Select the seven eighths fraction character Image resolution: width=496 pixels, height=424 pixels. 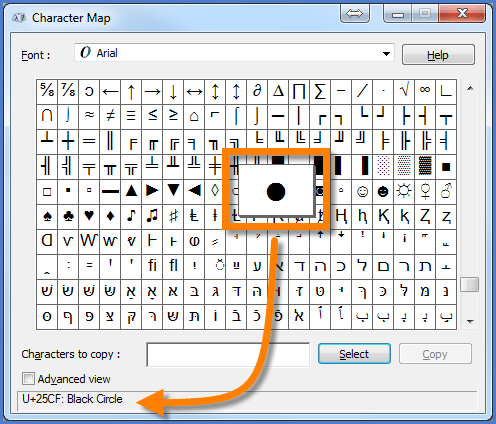68,91
